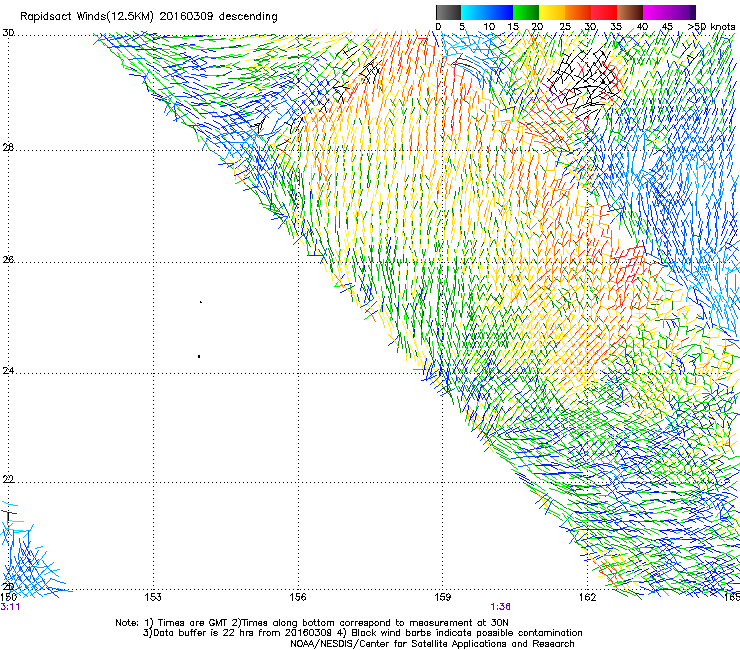Select the purple 40-50 knots color swatch
The width and height of the screenshot is (740, 650).
(x=669, y=12)
